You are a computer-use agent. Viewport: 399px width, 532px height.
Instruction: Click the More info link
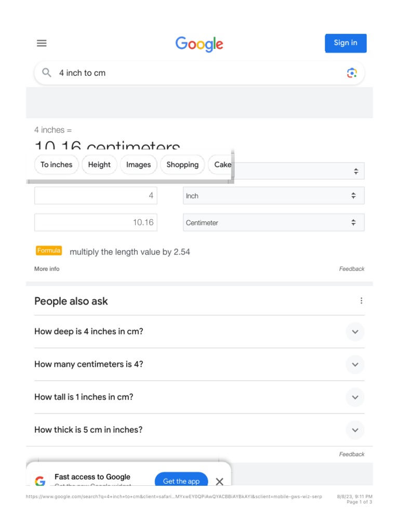coord(47,269)
